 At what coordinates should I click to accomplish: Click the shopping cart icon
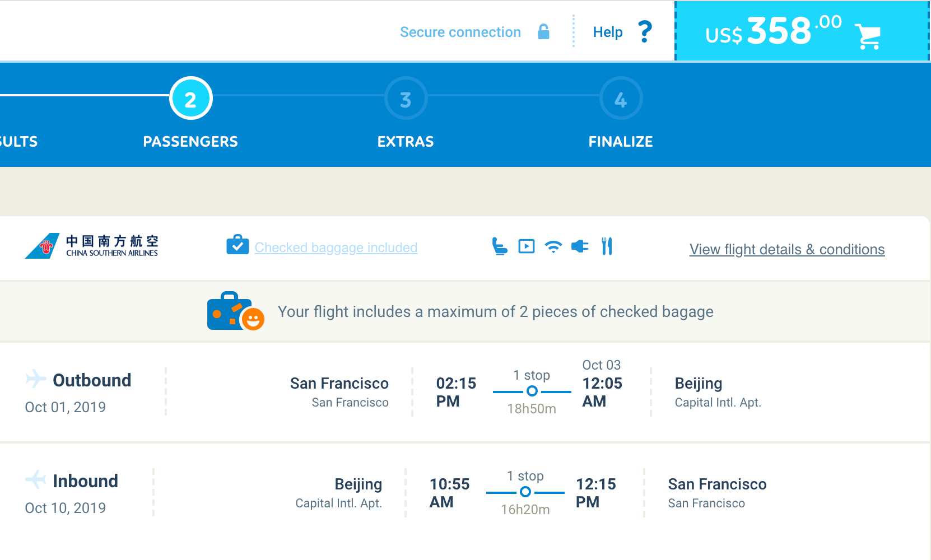pyautogui.click(x=868, y=36)
